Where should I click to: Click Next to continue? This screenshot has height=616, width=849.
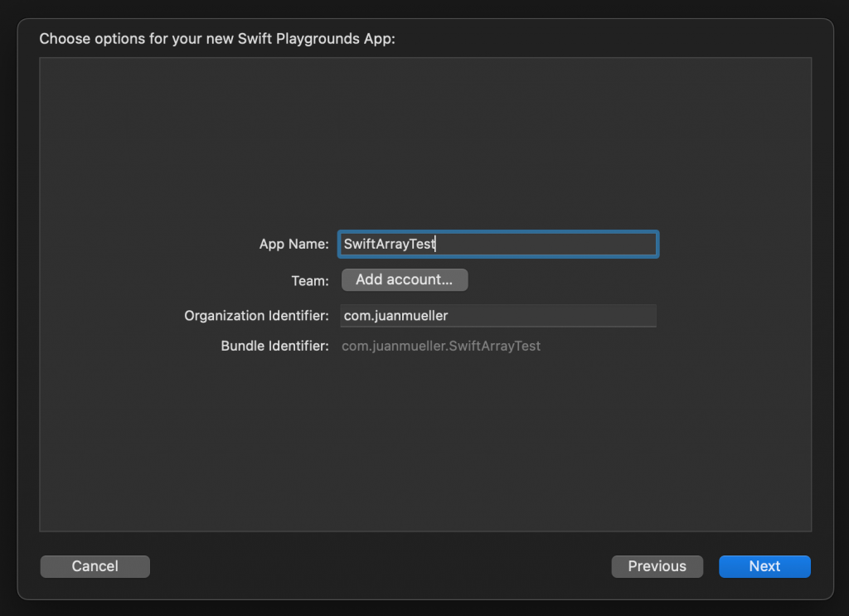point(764,566)
